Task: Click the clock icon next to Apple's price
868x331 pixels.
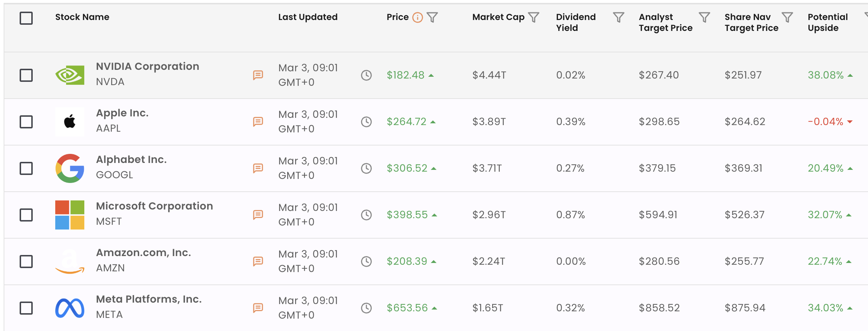Action: pyautogui.click(x=366, y=121)
